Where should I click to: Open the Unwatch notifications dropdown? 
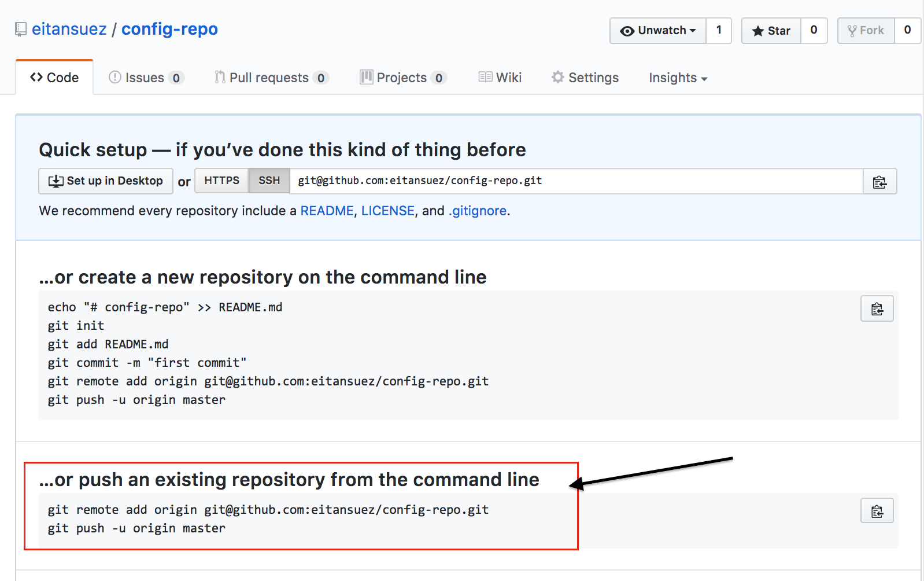click(x=658, y=31)
